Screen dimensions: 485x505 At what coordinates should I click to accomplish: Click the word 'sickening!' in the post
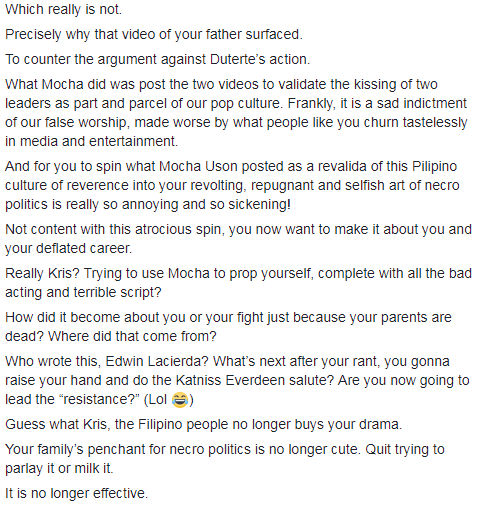click(259, 204)
